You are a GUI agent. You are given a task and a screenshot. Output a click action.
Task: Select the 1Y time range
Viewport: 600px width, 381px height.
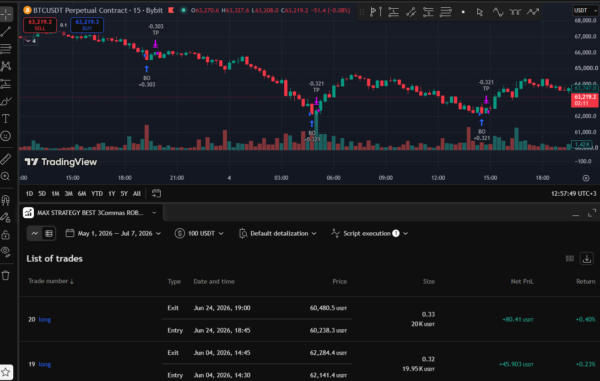click(x=111, y=194)
